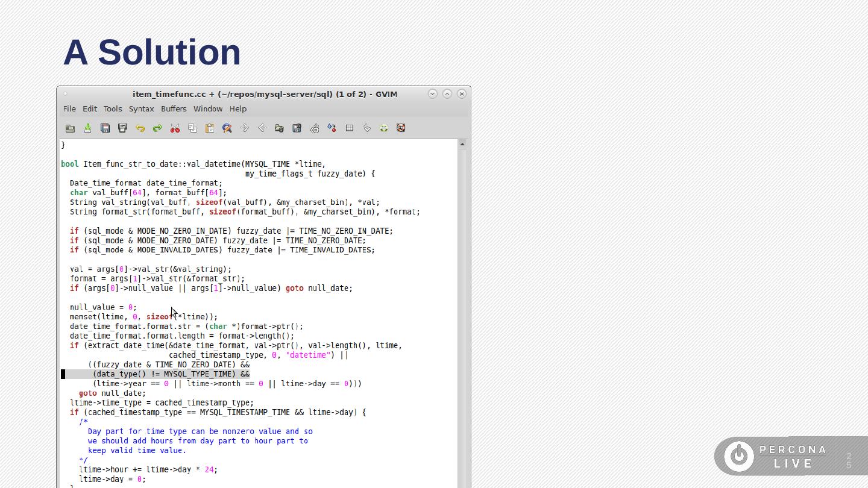Click the scrollbar up arrow
Screen dimensions: 868x488
coord(462,145)
